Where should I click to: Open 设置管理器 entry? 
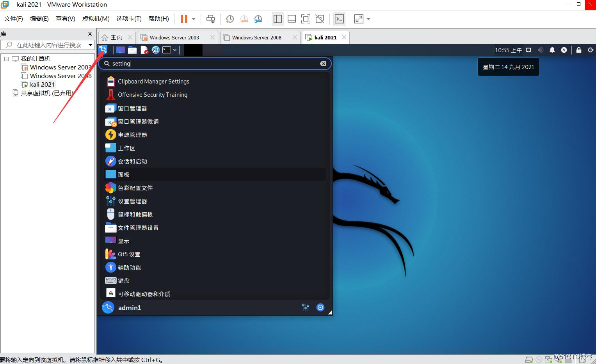[215, 201]
